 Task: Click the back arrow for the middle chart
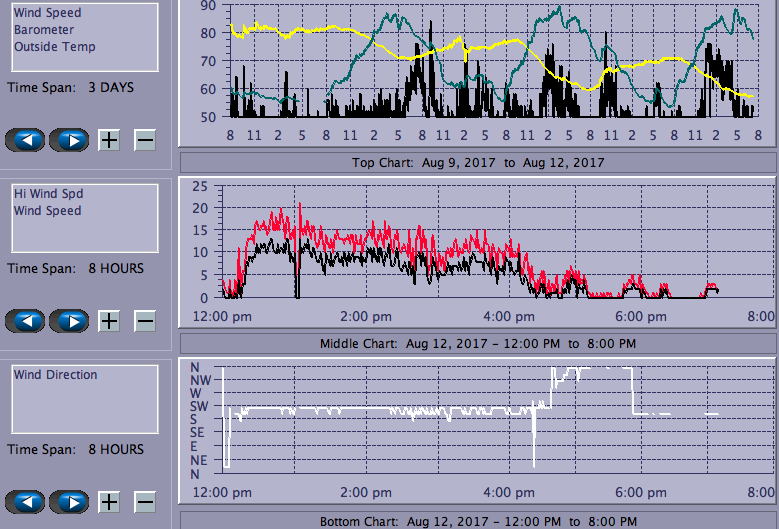click(x=26, y=321)
